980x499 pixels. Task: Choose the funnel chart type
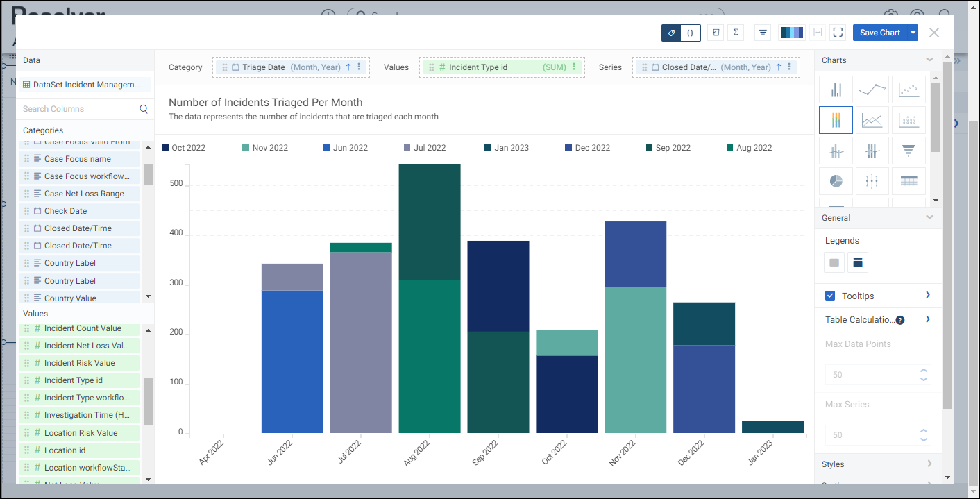pos(908,151)
